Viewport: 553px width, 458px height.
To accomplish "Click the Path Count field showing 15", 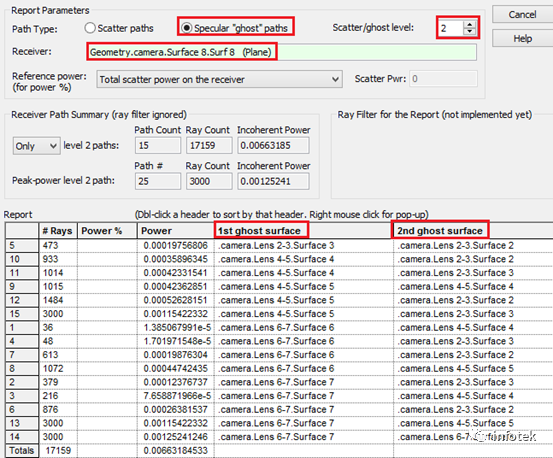I will [x=158, y=145].
